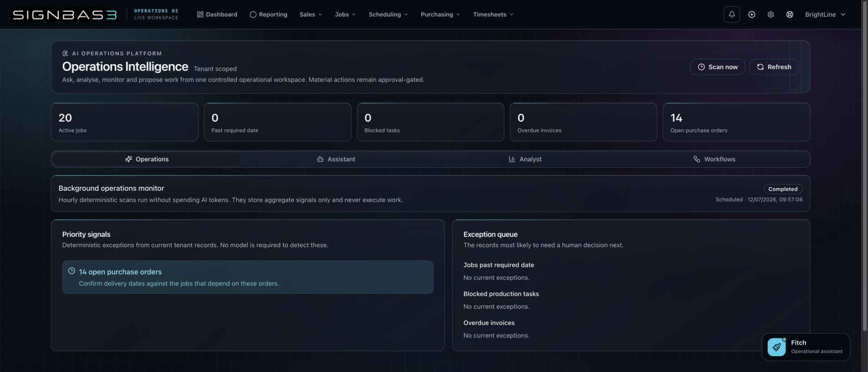The image size is (868, 372).
Task: Click the Analyst bar-chart tab icon
Action: coord(512,159)
